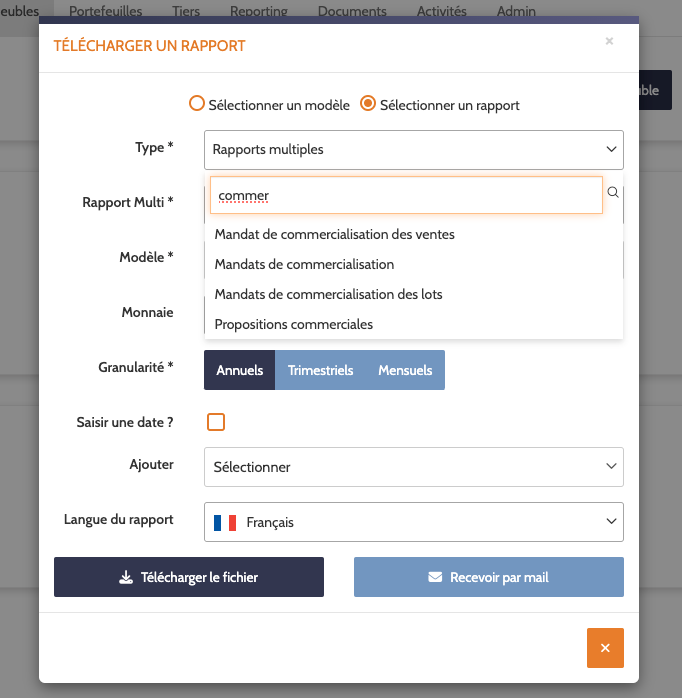Click the search magnifier icon in the dropdown
Viewport: 682px width, 698px height.
pos(613,193)
